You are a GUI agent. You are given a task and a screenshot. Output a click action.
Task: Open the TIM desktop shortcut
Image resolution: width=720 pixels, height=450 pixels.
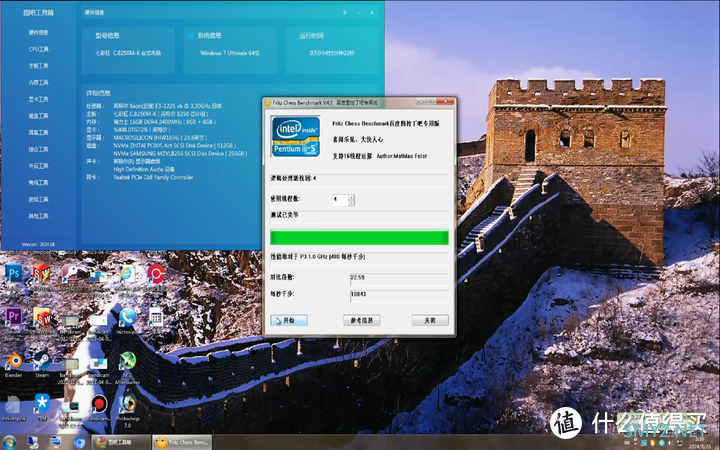[42, 404]
